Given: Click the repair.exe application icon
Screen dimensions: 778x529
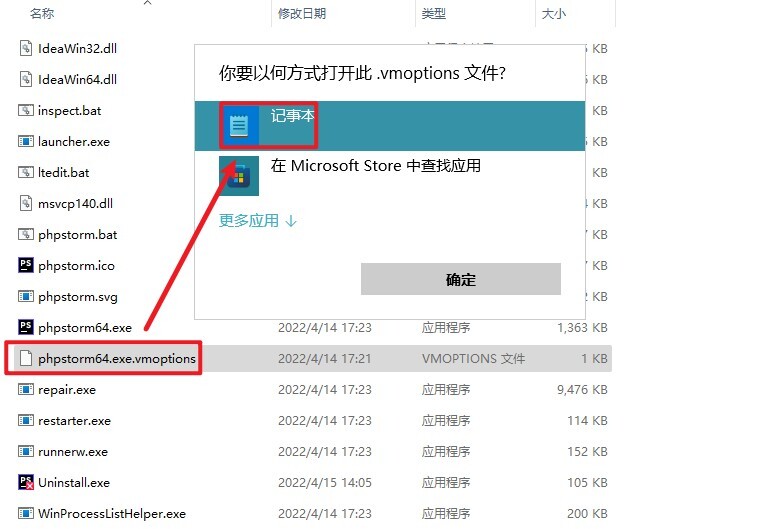Looking at the screenshot, I should (x=26, y=390).
